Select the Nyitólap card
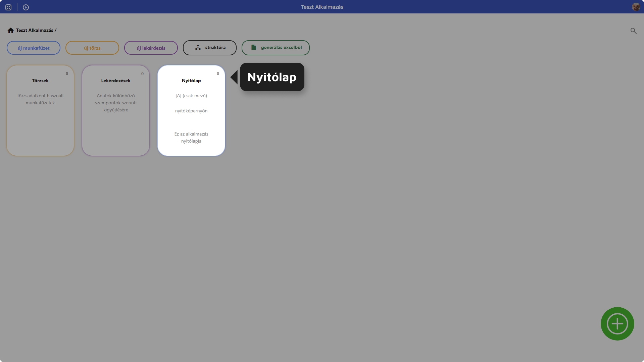This screenshot has height=362, width=644. 191,110
